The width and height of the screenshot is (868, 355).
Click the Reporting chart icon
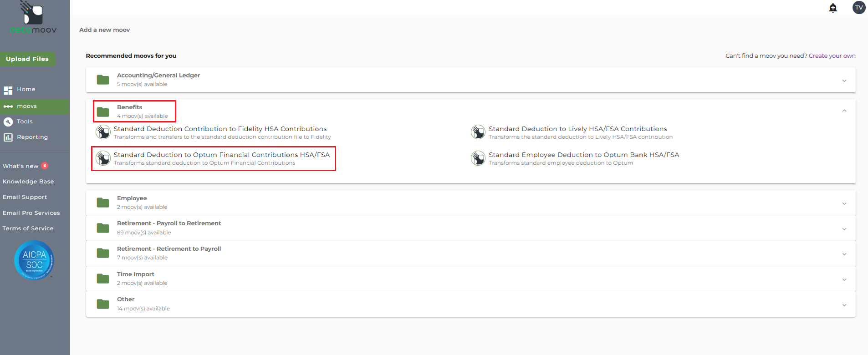tap(8, 137)
